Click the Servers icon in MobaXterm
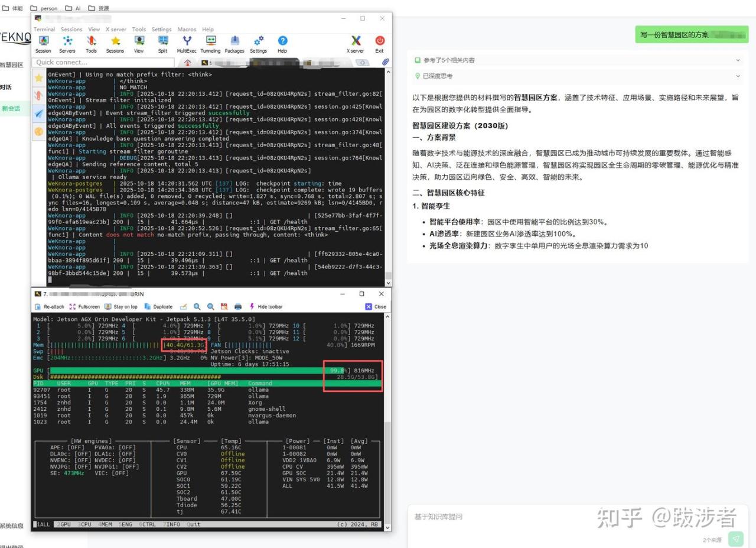This screenshot has width=756, height=548. pos(67,44)
